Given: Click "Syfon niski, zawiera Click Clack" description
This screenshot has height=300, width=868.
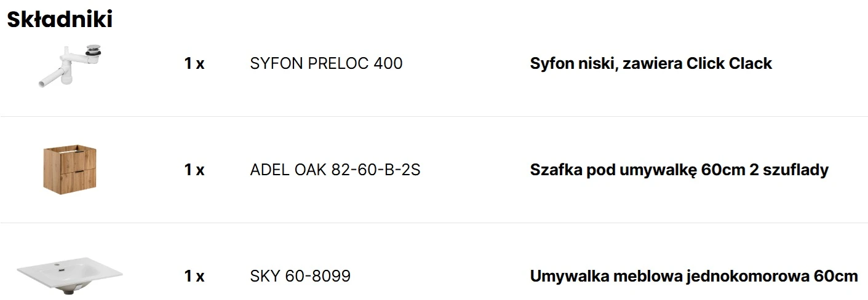Looking at the screenshot, I should [x=651, y=63].
